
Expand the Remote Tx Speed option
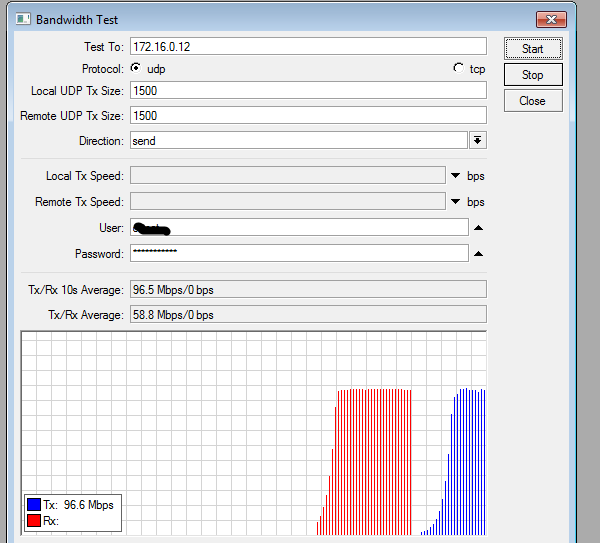click(455, 201)
